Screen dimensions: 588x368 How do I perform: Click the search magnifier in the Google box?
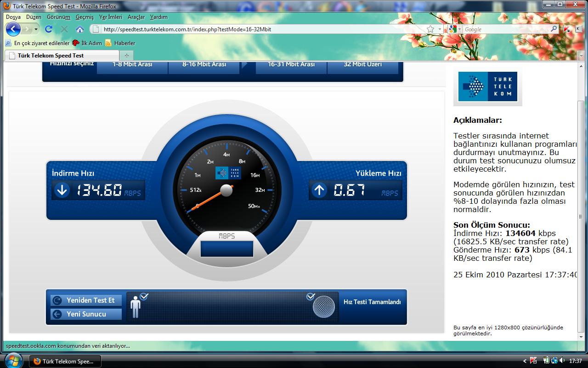554,29
